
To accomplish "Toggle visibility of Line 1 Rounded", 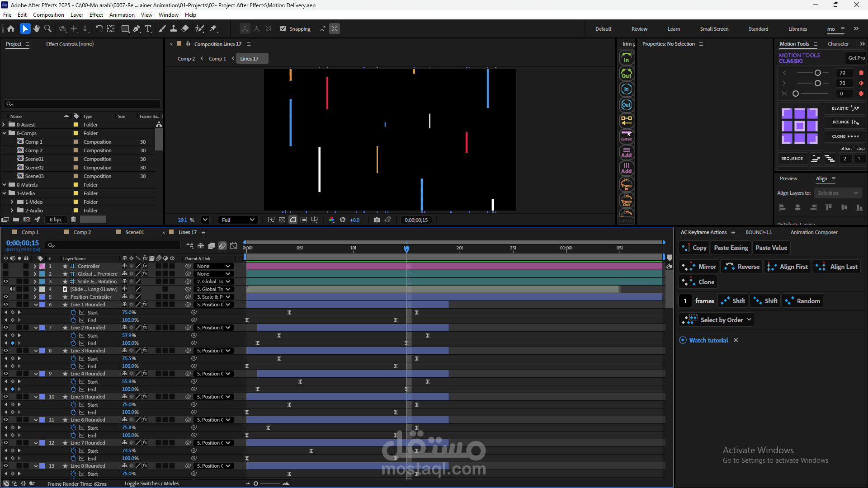I will click(6, 305).
